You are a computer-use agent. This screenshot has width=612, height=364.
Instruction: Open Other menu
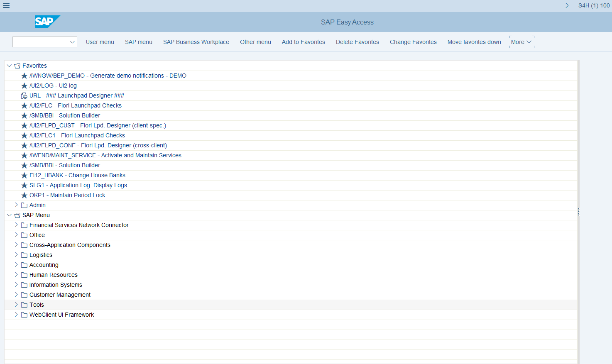pos(255,42)
